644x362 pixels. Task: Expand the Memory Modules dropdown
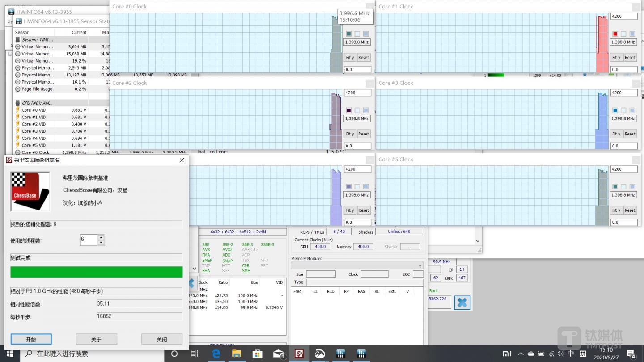[x=419, y=265]
